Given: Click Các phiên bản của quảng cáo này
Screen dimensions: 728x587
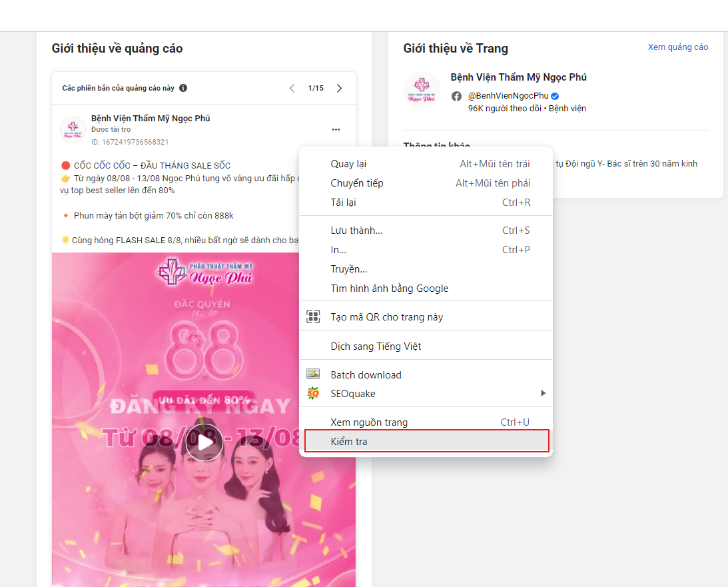Looking at the screenshot, I should click(119, 88).
